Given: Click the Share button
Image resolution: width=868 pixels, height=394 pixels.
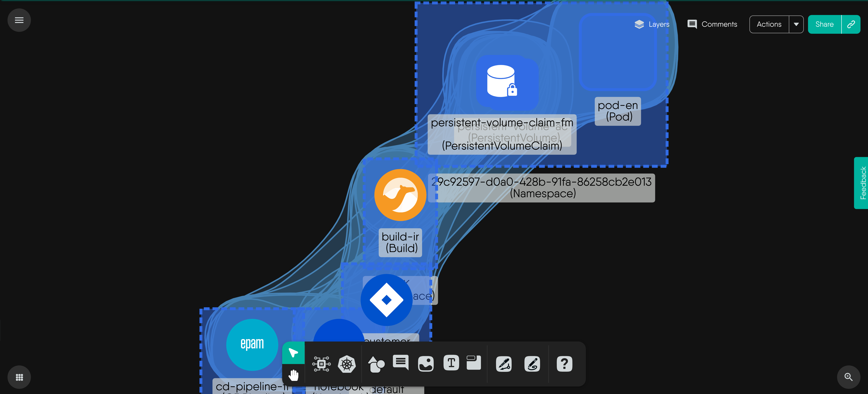Looking at the screenshot, I should (824, 24).
